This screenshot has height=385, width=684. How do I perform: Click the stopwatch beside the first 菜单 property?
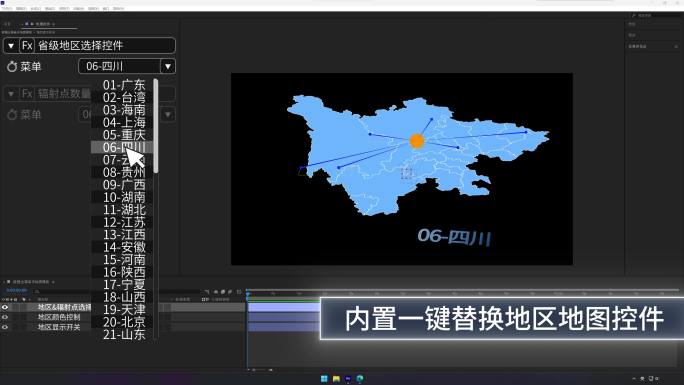click(12, 67)
